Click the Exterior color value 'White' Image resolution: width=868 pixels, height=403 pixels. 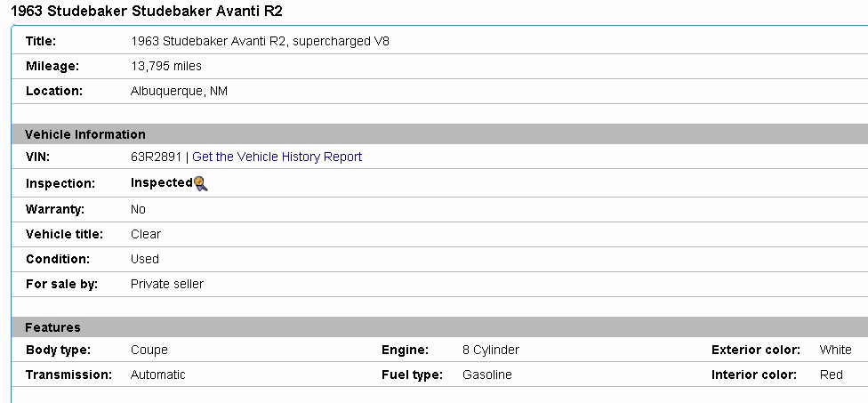(835, 350)
